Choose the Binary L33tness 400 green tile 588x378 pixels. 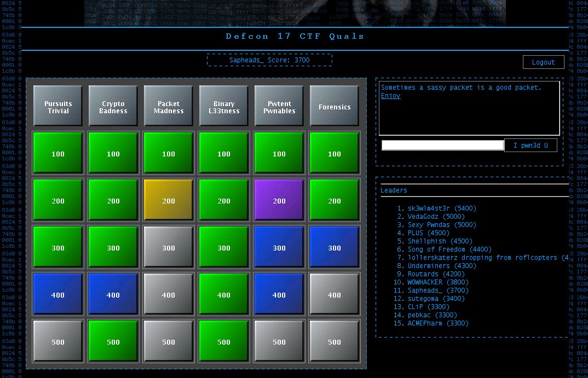[224, 294]
